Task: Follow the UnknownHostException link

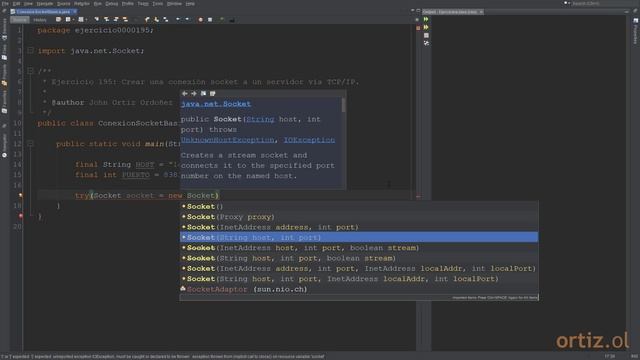Action: pos(227,140)
